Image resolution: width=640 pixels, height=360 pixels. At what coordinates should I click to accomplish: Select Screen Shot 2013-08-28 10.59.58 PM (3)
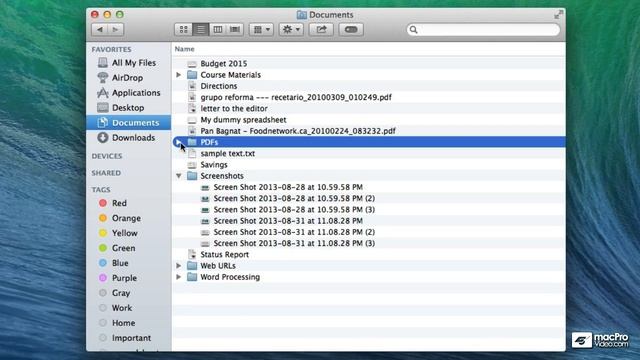tap(294, 209)
